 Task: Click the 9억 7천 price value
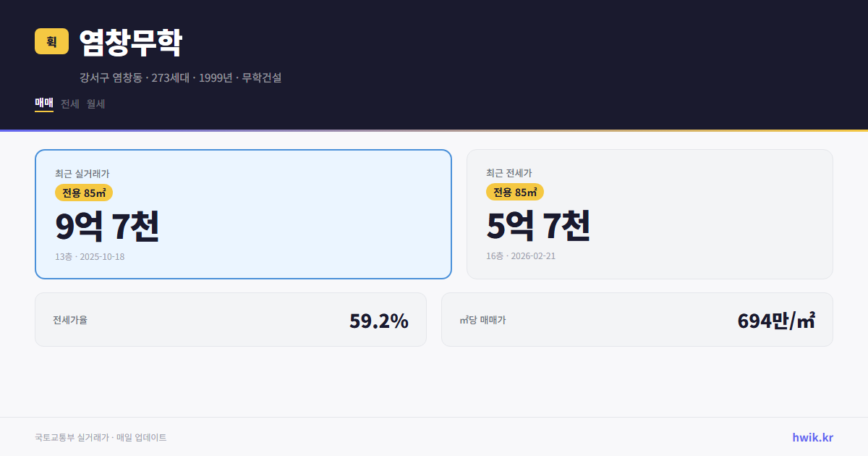[x=109, y=226]
